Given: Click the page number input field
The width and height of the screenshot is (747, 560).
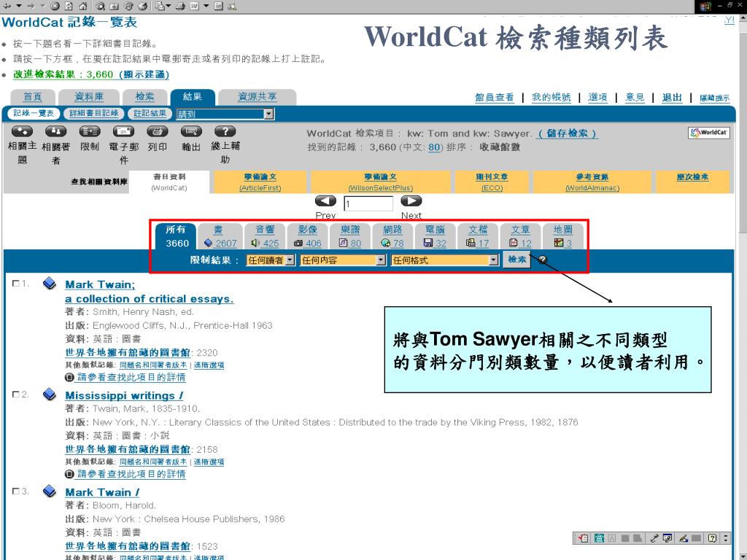Looking at the screenshot, I should 368,204.
